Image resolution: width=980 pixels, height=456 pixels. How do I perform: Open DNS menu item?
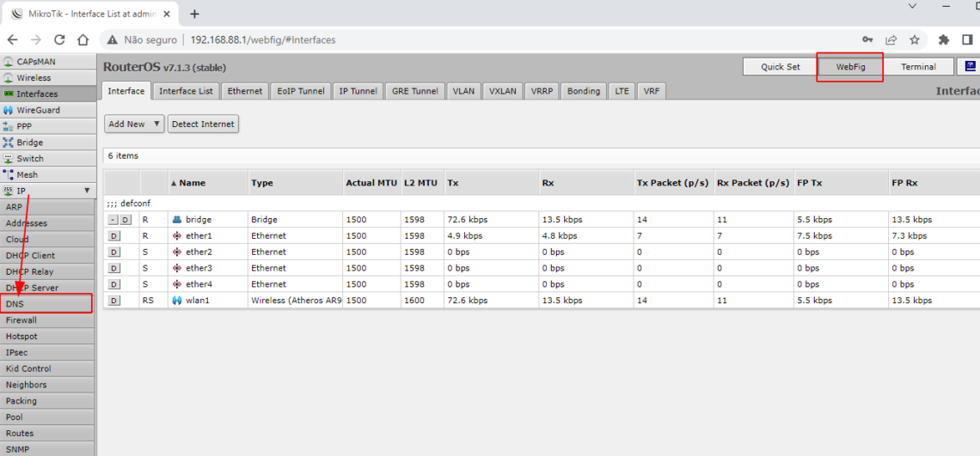click(x=47, y=304)
